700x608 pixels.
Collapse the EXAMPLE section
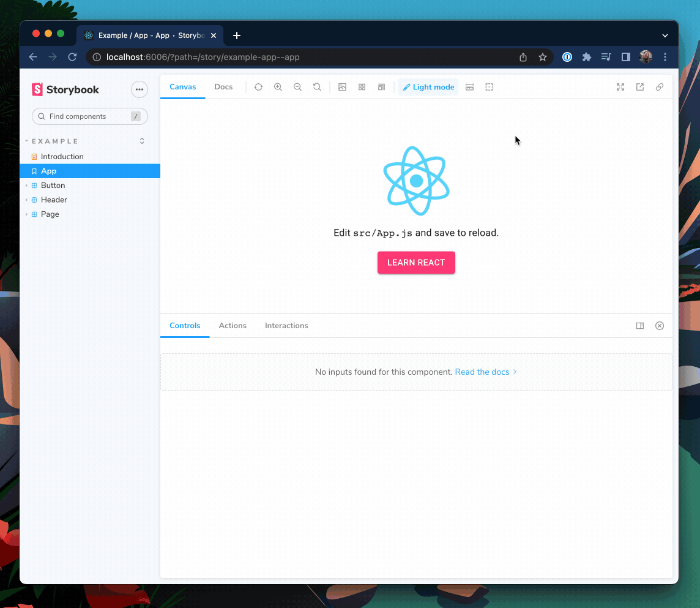pos(27,141)
